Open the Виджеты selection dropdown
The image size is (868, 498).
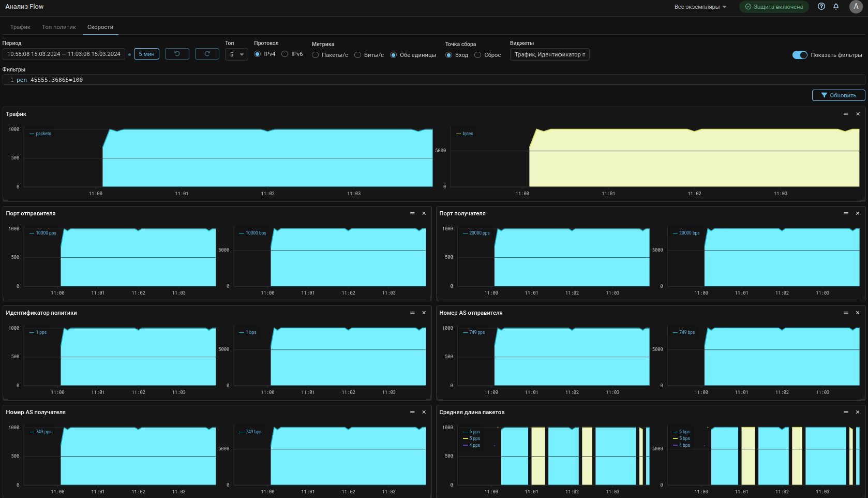[549, 54]
